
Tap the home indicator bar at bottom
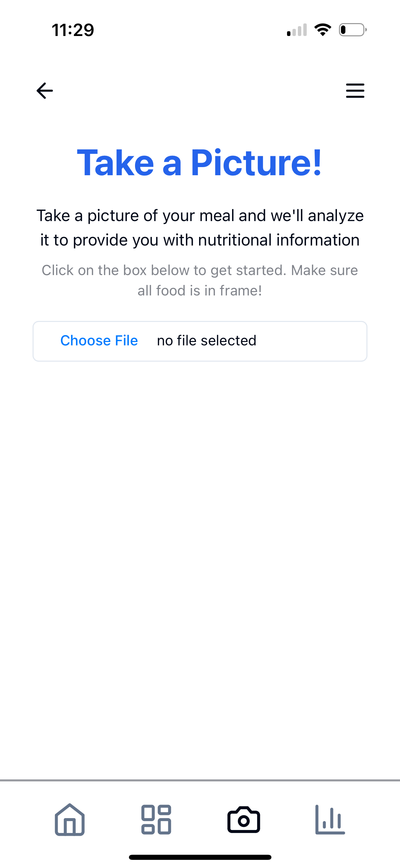click(x=200, y=857)
